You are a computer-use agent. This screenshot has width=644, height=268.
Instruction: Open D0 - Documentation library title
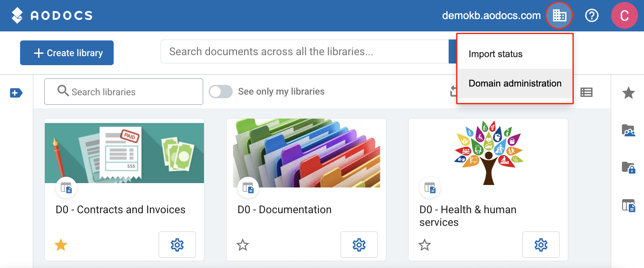coord(285,210)
